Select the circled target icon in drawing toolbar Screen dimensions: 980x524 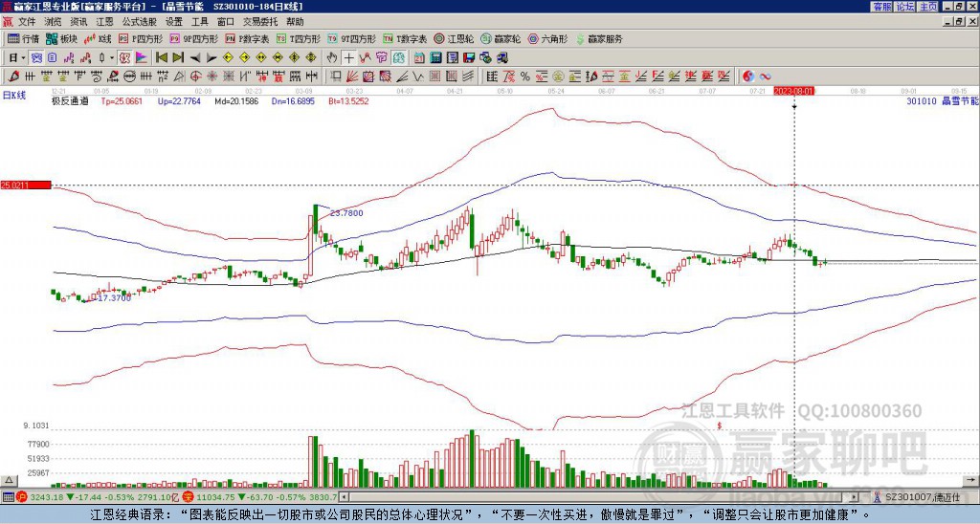(195, 76)
